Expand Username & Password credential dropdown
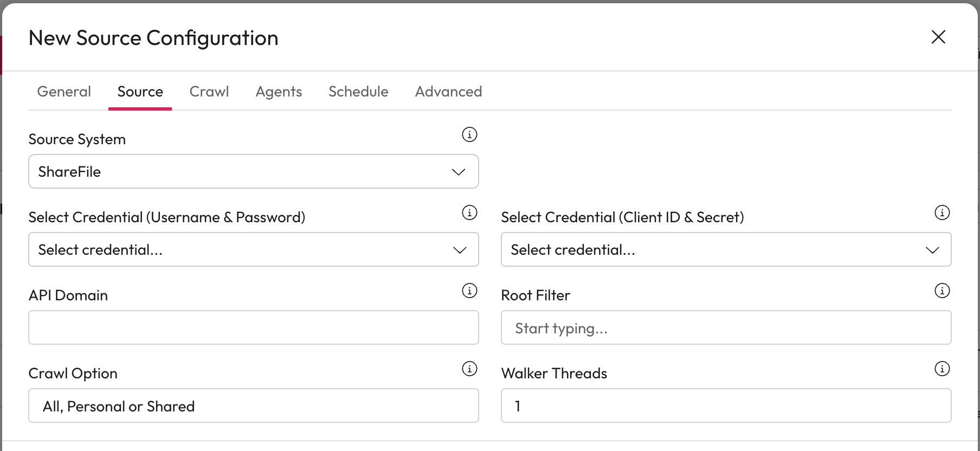 253,249
